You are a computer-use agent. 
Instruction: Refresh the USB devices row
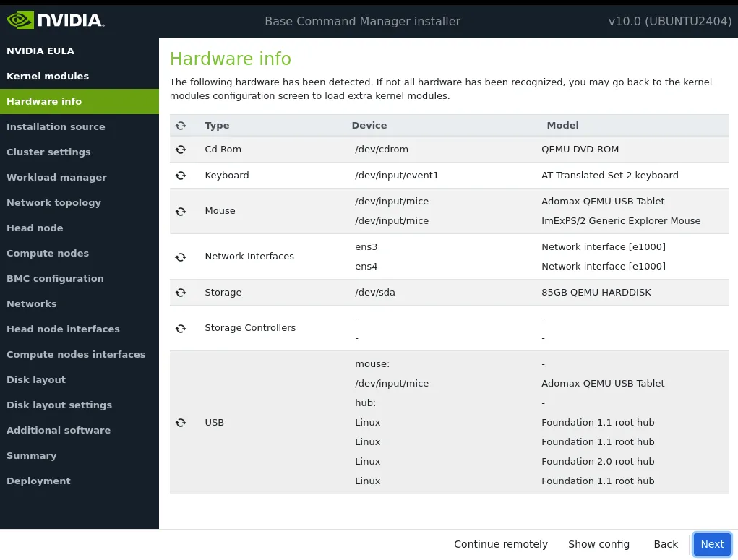point(181,423)
